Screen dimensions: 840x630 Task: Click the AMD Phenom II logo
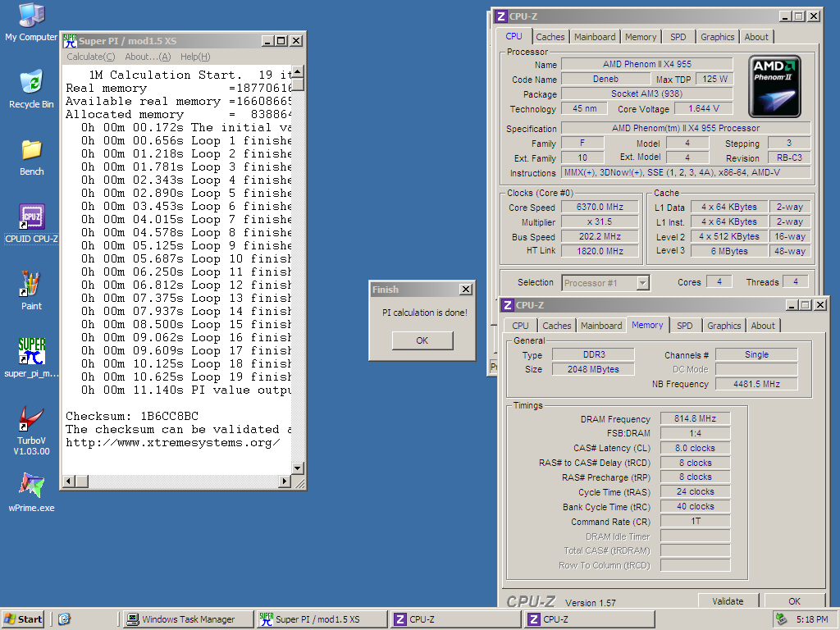(x=774, y=86)
